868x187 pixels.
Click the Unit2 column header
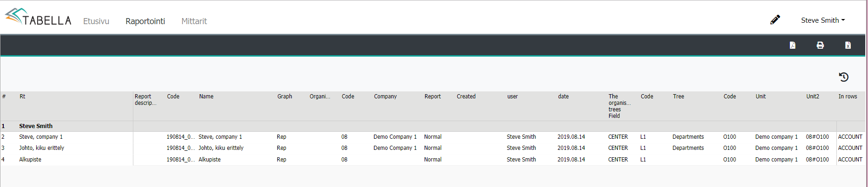pyautogui.click(x=812, y=97)
